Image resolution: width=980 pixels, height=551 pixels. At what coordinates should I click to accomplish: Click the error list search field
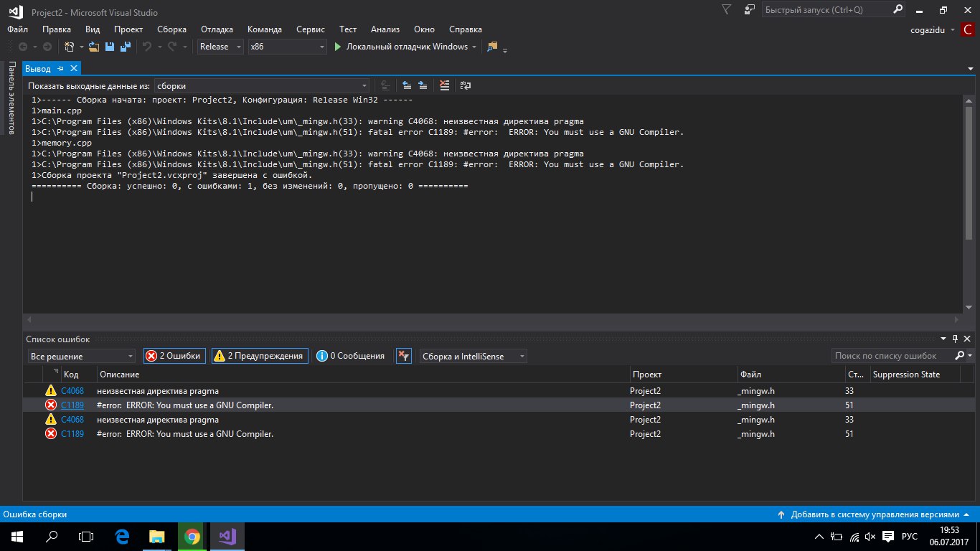892,356
